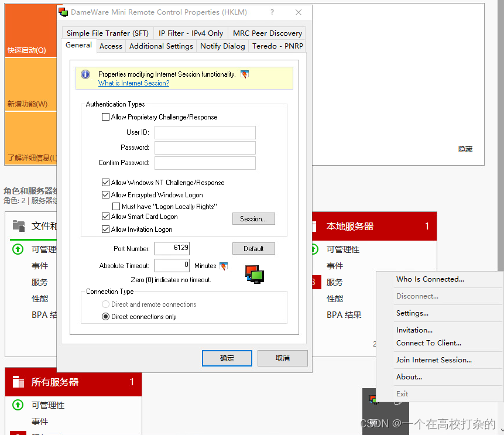This screenshot has width=504, height=435.
Task: Click 事件 under 所有服务器 tile
Action: pyautogui.click(x=40, y=421)
